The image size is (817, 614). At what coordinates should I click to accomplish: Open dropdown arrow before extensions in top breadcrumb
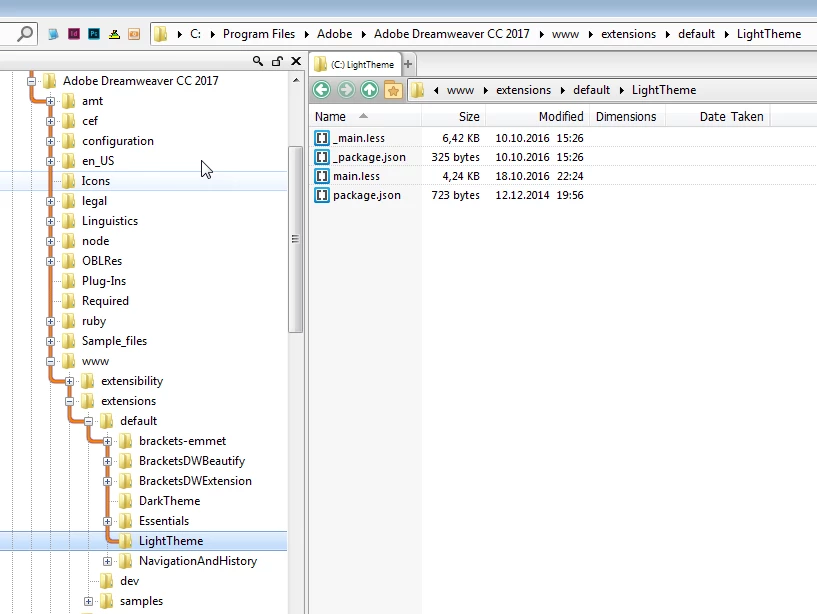pyautogui.click(x=591, y=34)
